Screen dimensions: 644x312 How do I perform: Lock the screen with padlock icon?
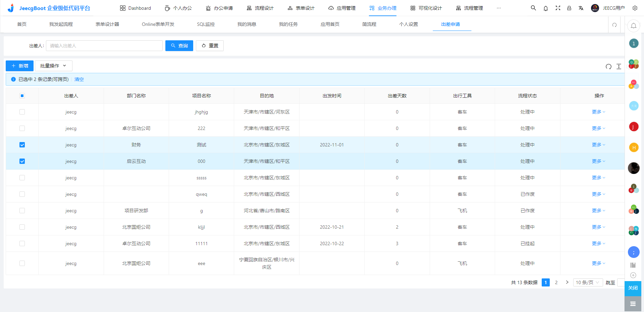coord(569,8)
